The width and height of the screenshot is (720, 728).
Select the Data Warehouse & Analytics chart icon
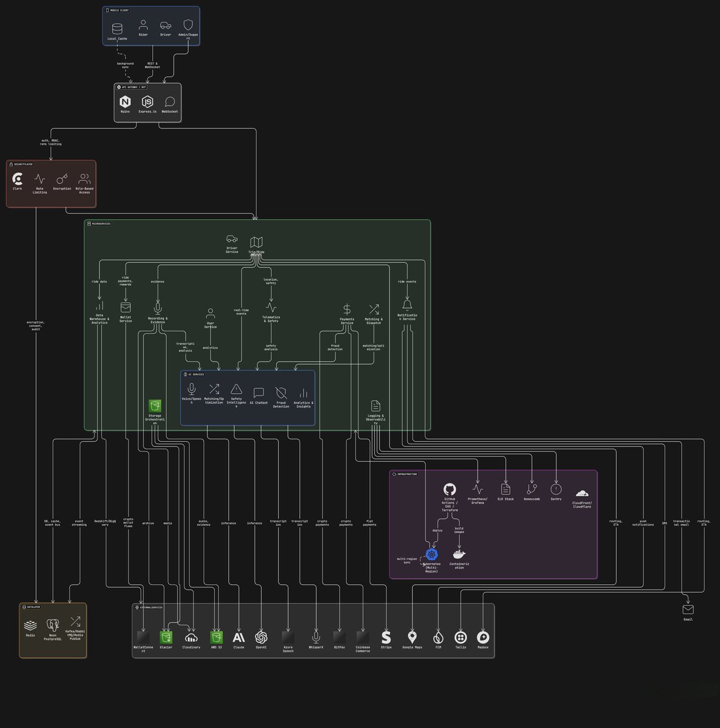point(99,306)
